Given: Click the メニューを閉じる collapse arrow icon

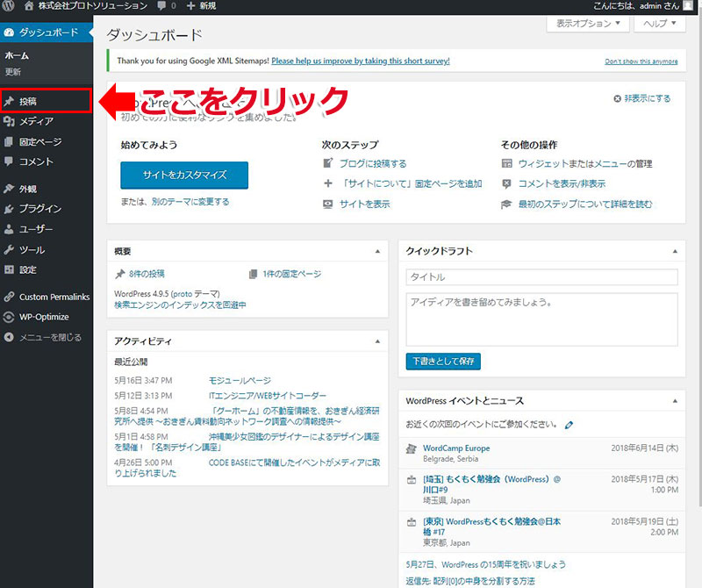Looking at the screenshot, I should point(9,337).
